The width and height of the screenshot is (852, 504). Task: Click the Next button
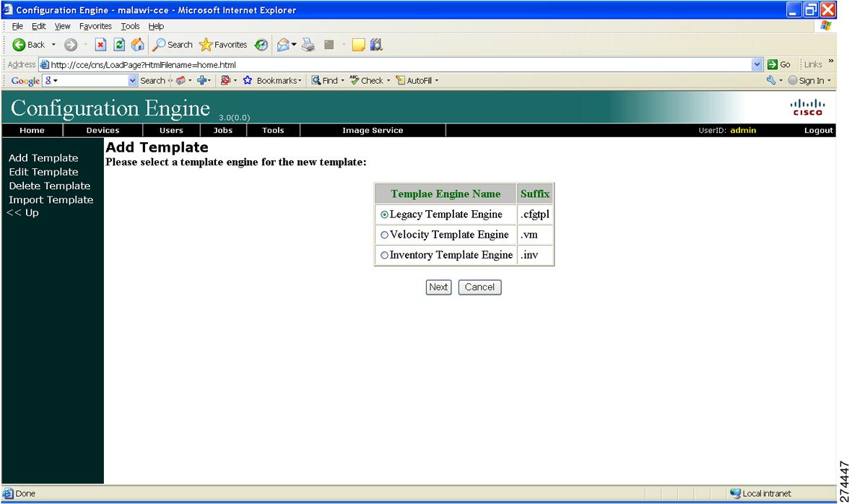click(438, 287)
